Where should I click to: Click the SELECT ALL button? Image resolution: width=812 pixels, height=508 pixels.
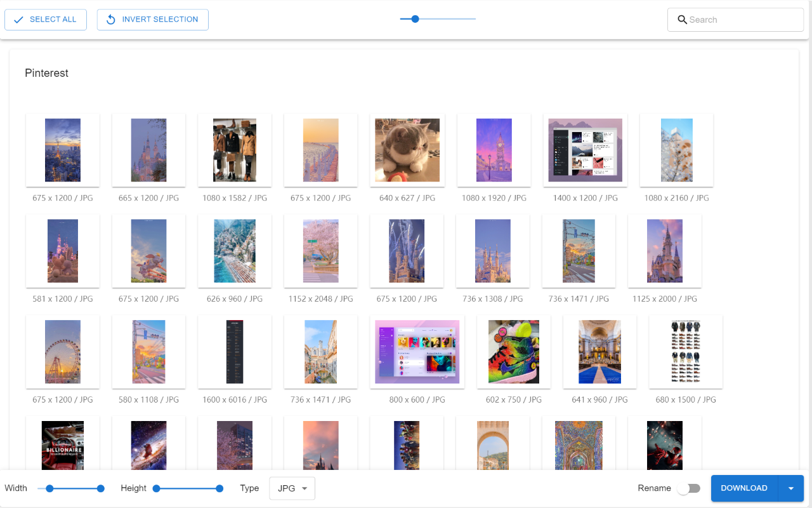(x=46, y=20)
